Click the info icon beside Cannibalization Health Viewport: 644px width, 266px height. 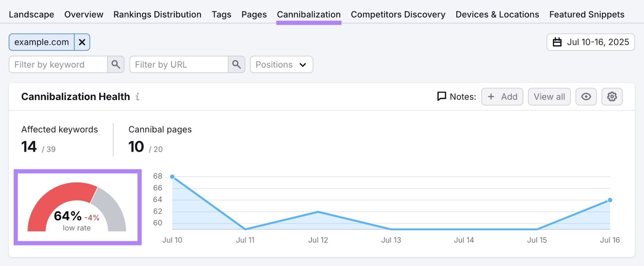click(x=138, y=97)
